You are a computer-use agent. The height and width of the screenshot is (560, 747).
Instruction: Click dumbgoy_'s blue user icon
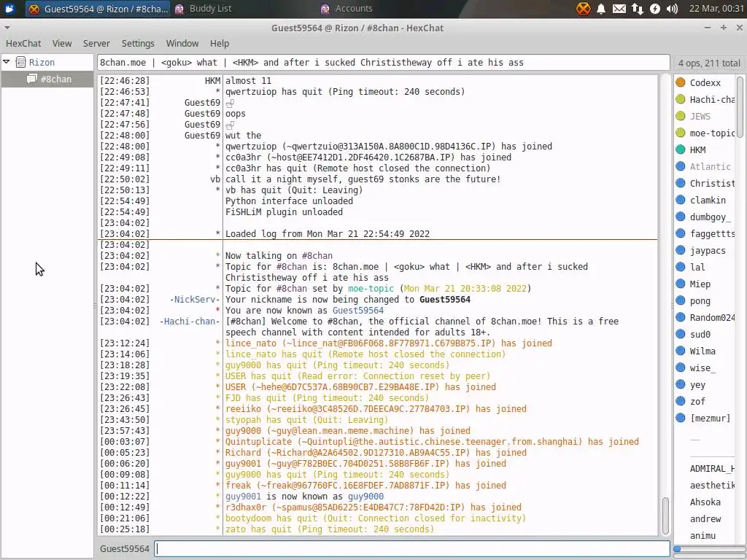point(681,217)
